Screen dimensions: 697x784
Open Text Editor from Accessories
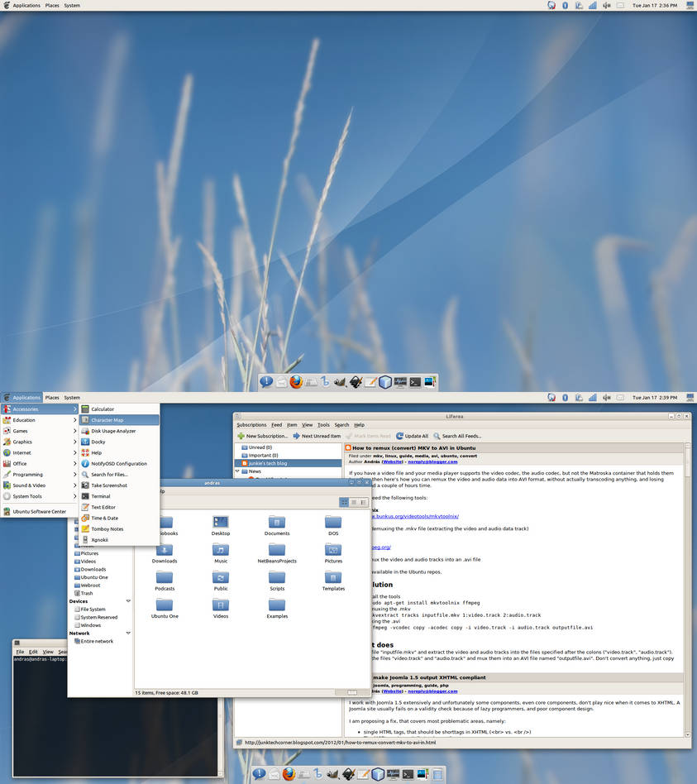(x=120, y=507)
